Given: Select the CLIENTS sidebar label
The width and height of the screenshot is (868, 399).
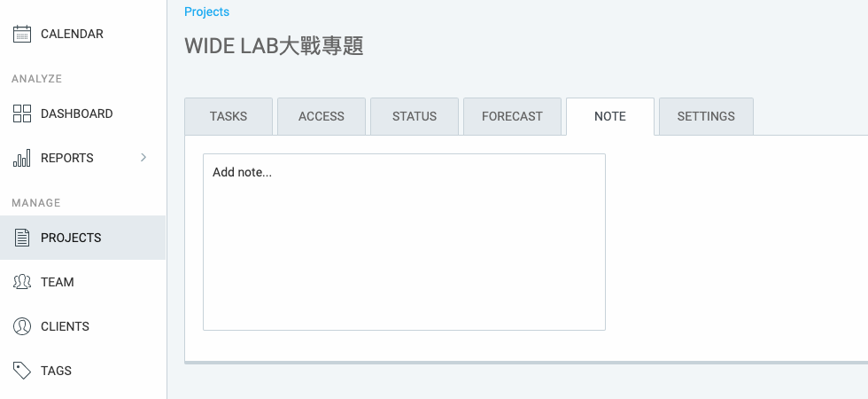Looking at the screenshot, I should pyautogui.click(x=66, y=326).
